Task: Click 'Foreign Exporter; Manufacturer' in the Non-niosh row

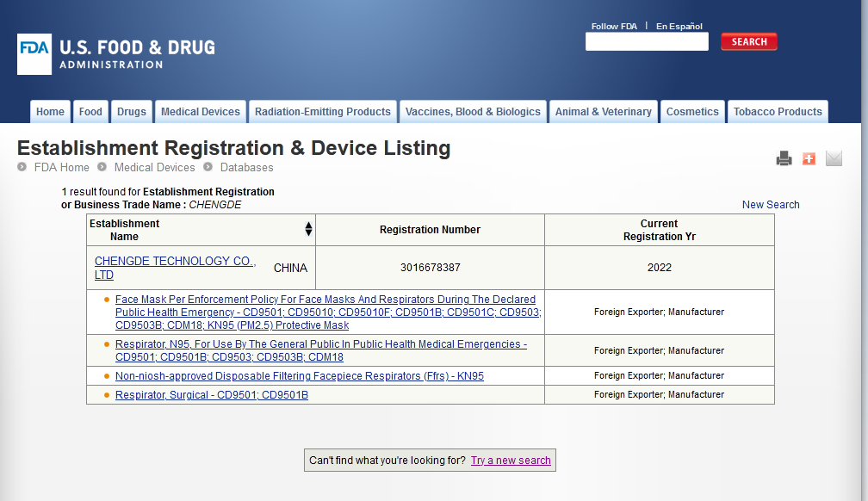Action: point(660,375)
